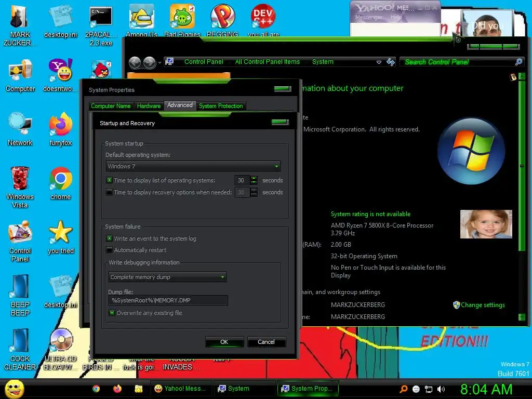Toggle Overwrite any existing file checkbox
Screen dimensions: 532x399
(112, 312)
